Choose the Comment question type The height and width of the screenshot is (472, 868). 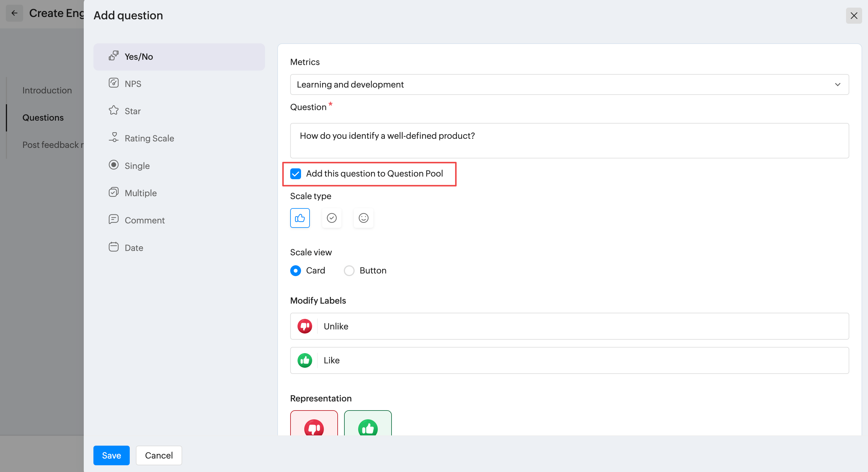[179, 220]
